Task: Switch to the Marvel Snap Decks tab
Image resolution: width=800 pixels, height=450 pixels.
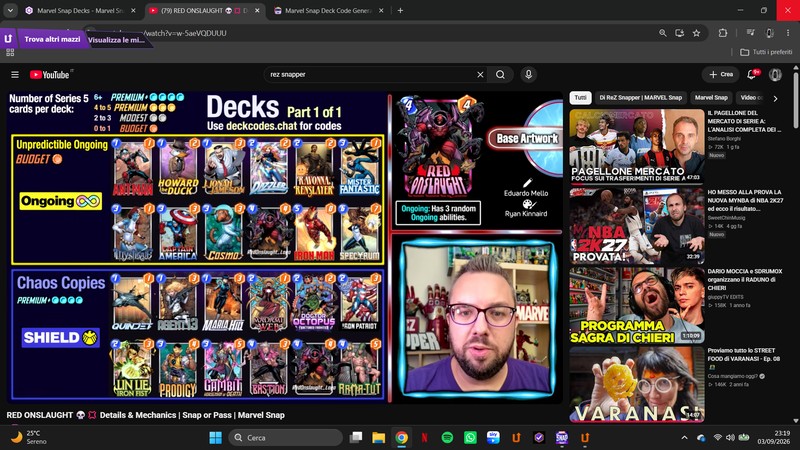Action: click(x=76, y=10)
